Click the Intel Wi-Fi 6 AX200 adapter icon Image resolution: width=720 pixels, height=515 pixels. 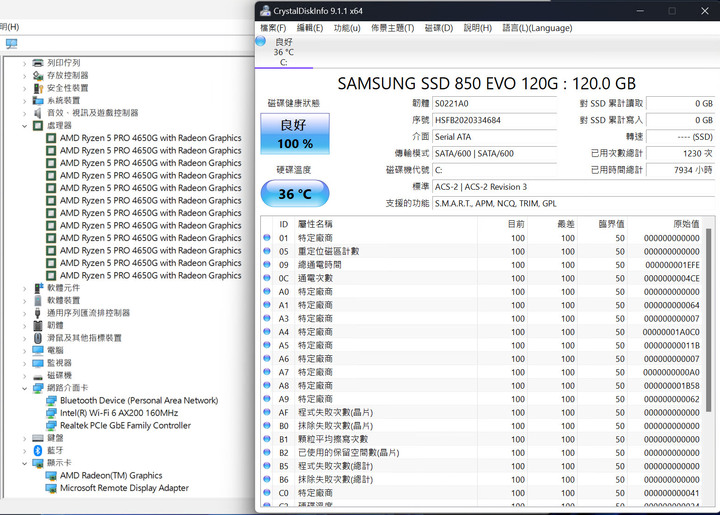click(x=51, y=413)
